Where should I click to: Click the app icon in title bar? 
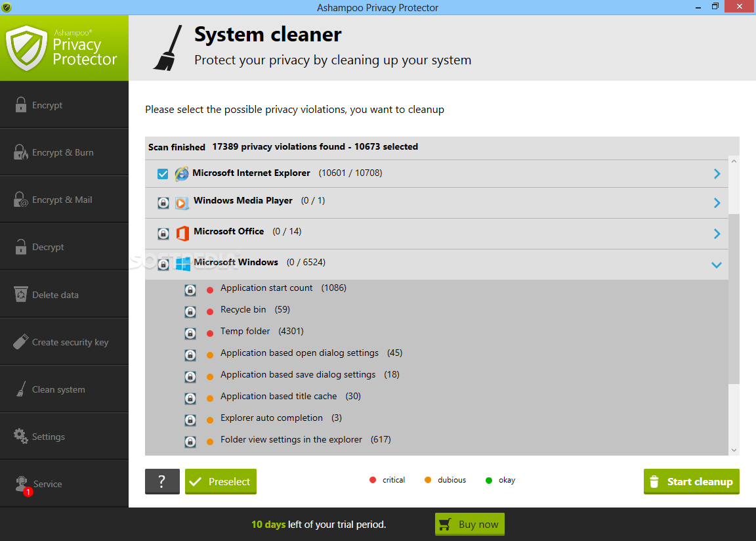(x=7, y=7)
